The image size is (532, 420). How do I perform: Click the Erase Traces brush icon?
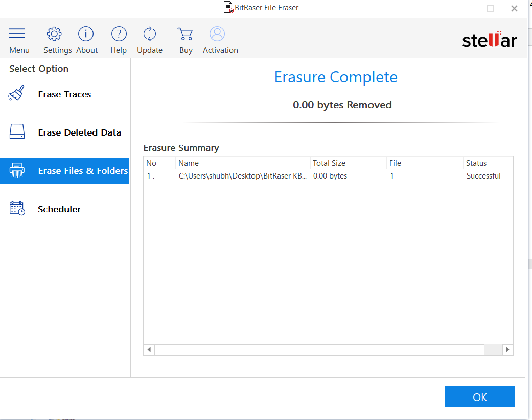[x=17, y=94]
